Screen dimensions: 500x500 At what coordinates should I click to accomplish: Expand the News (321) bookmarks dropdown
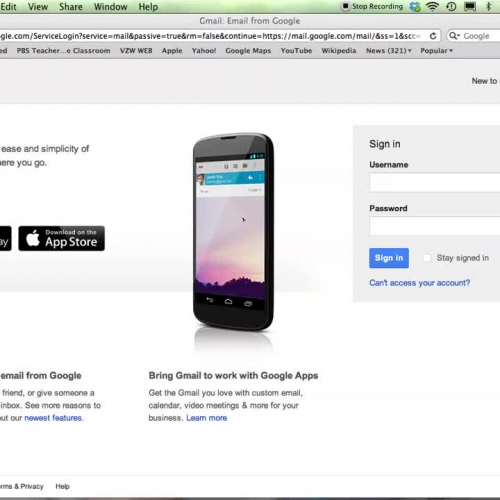click(x=389, y=51)
